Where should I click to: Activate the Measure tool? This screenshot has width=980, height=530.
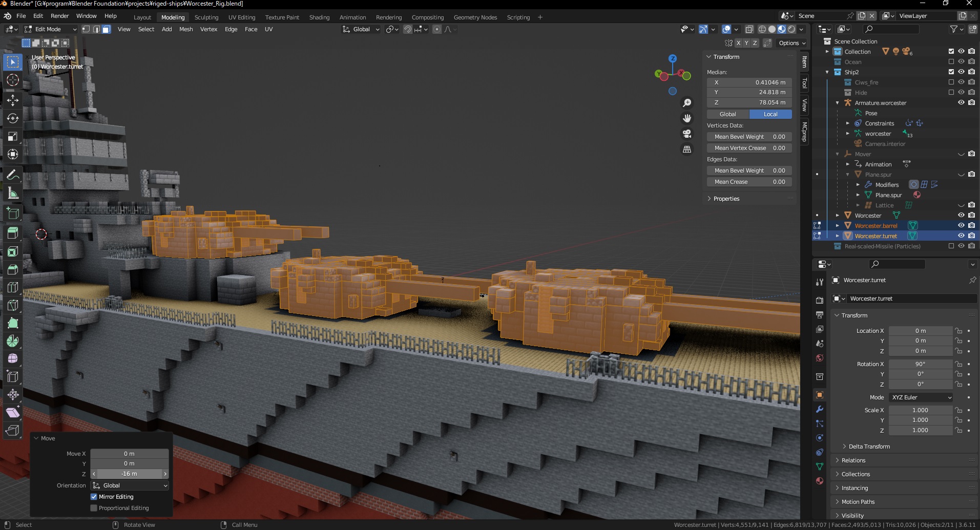click(13, 194)
